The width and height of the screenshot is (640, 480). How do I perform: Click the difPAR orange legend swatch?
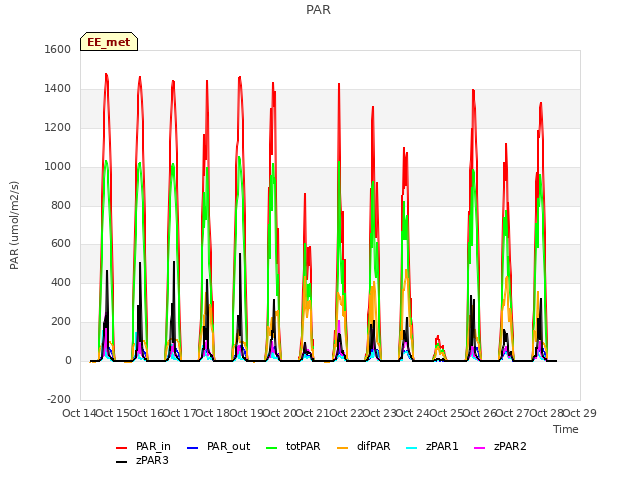[x=342, y=448]
